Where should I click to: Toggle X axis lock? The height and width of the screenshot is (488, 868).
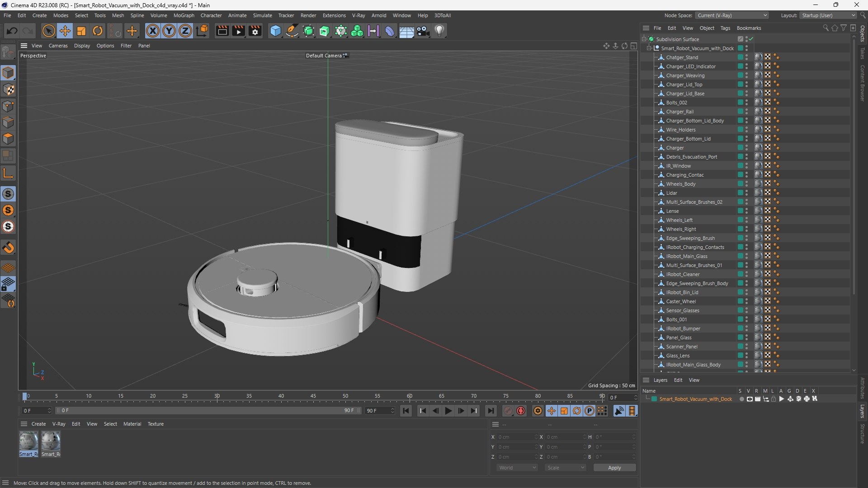click(x=153, y=31)
